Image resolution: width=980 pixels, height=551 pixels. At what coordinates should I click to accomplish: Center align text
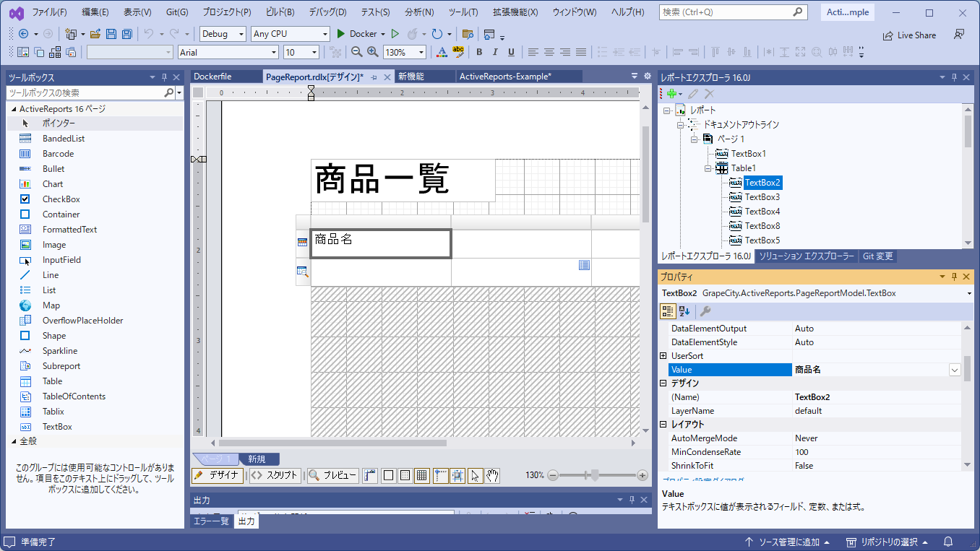[x=549, y=52]
